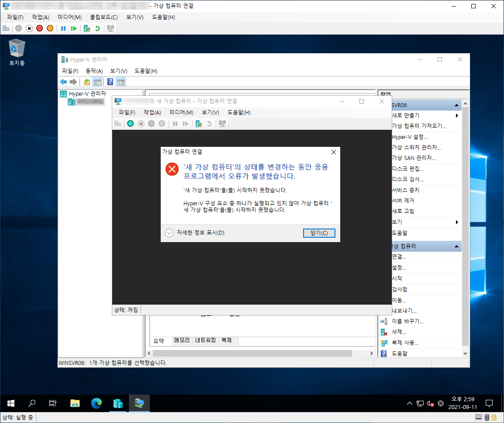Viewport: 504px width, 423px height.
Task: Click Enhanced Session icon in inner VM window
Action: [x=222, y=124]
